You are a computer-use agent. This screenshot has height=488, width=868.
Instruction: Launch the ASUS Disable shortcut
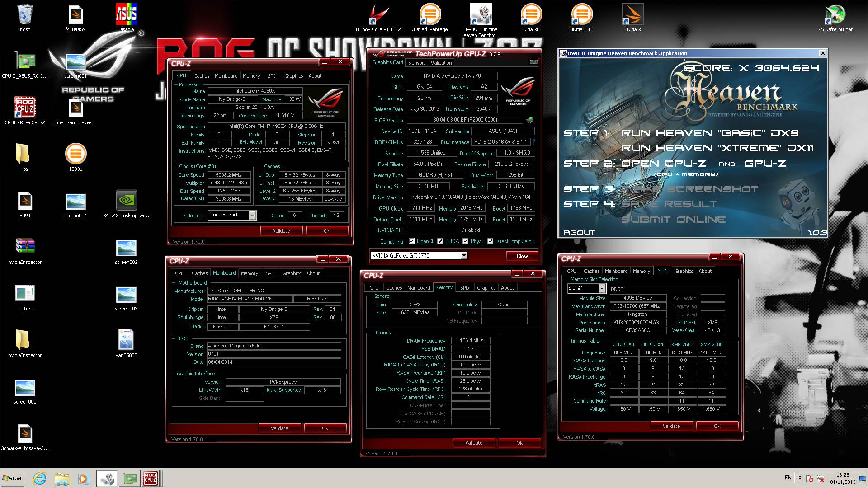tap(126, 18)
